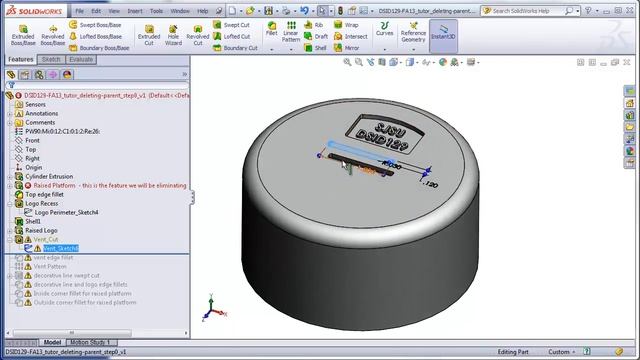Open the Insert menu
Image resolution: width=640 pixels, height=360 pixels.
point(135,11)
